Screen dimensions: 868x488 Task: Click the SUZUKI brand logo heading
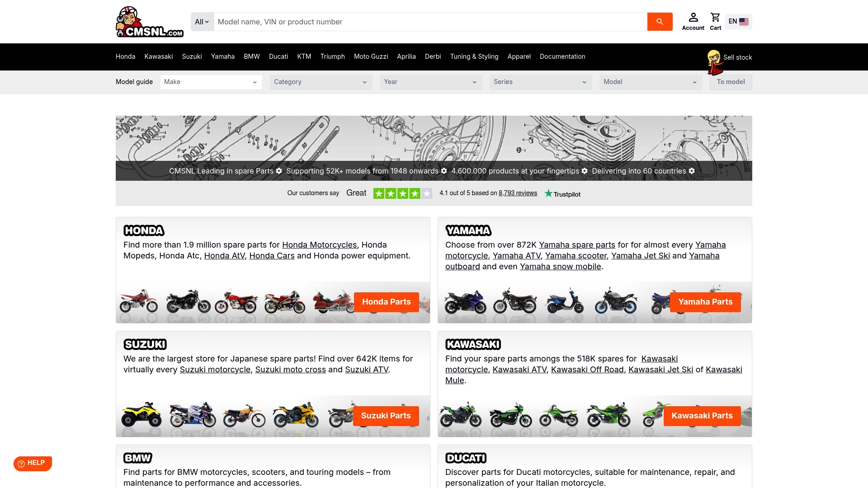click(145, 344)
